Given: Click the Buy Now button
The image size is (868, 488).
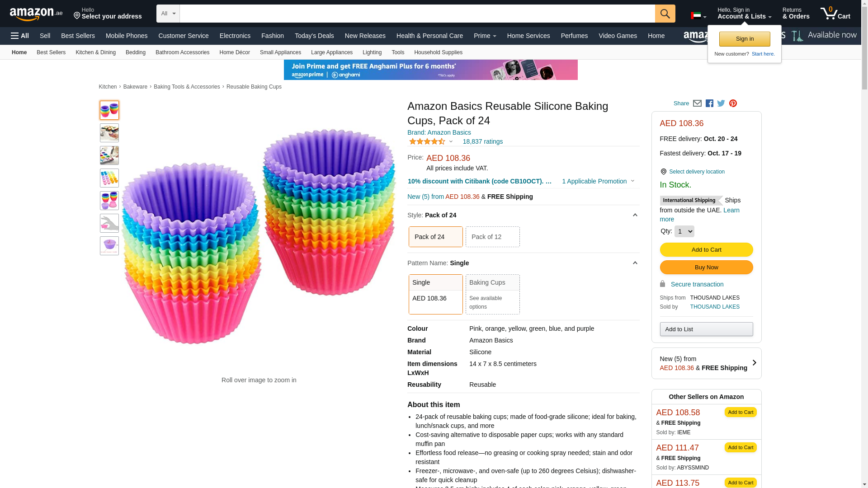Looking at the screenshot, I should point(706,267).
